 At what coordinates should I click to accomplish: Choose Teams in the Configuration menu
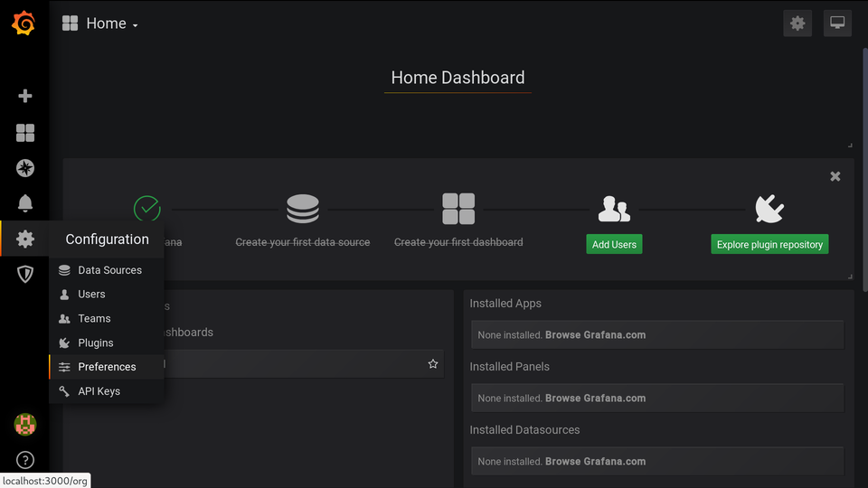(94, 319)
